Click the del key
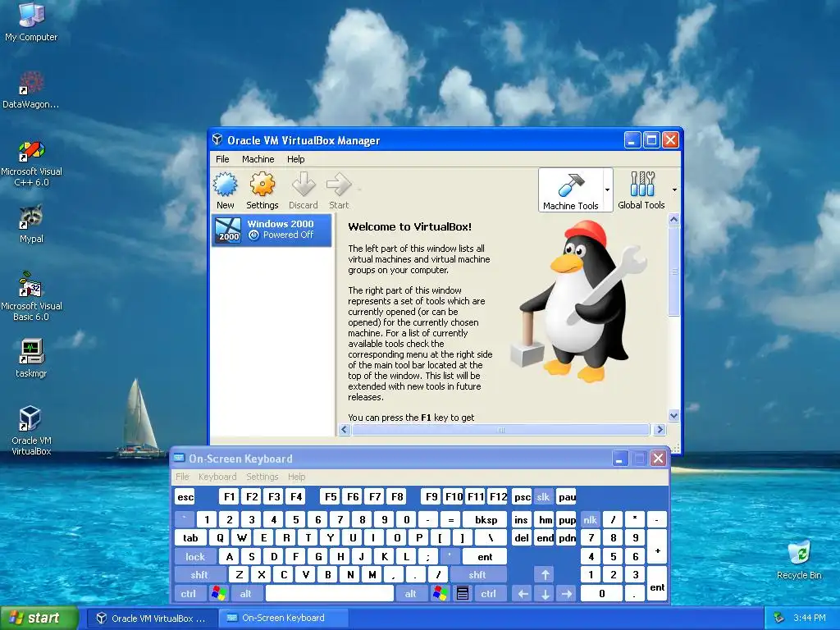The width and height of the screenshot is (840, 630). click(521, 538)
